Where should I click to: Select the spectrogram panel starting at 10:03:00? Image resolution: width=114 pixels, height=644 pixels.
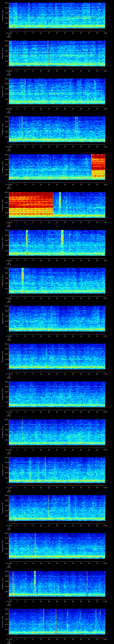pos(57,91)
